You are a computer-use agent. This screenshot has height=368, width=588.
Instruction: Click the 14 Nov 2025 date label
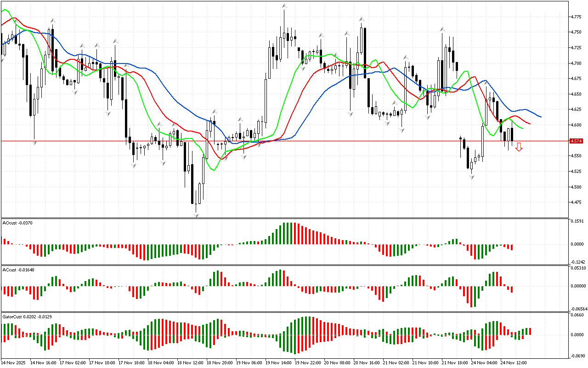[14, 363]
